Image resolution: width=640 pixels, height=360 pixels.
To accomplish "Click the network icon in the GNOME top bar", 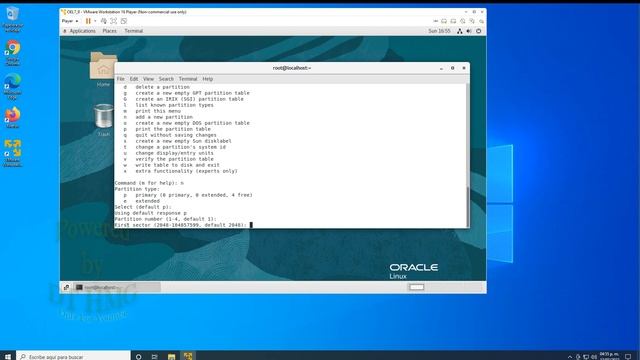I will click(460, 31).
